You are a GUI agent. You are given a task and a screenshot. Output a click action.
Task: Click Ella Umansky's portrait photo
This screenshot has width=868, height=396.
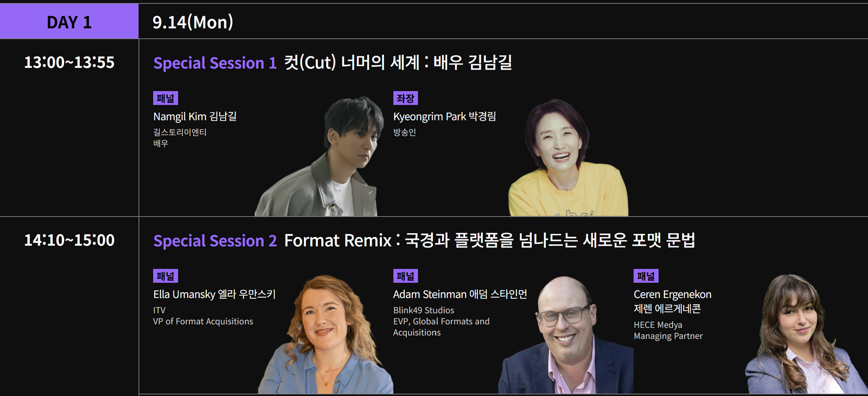(324, 334)
